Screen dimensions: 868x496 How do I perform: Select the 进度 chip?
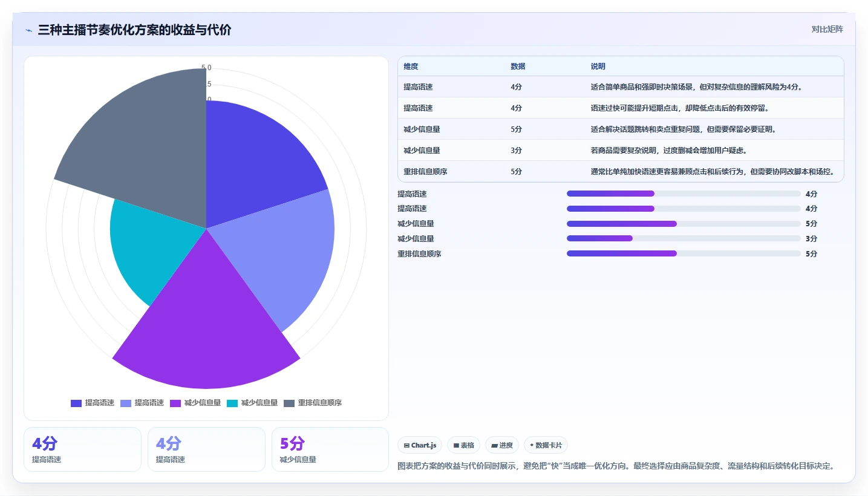(501, 445)
